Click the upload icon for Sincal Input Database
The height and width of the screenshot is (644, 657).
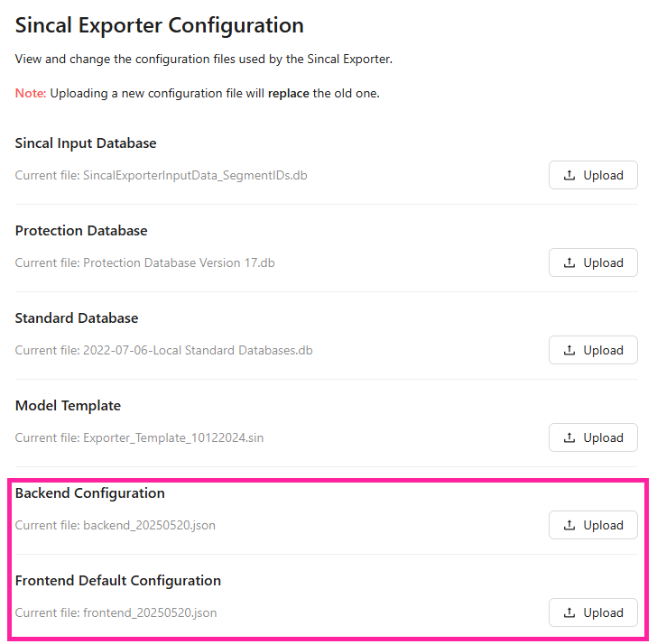coord(569,176)
